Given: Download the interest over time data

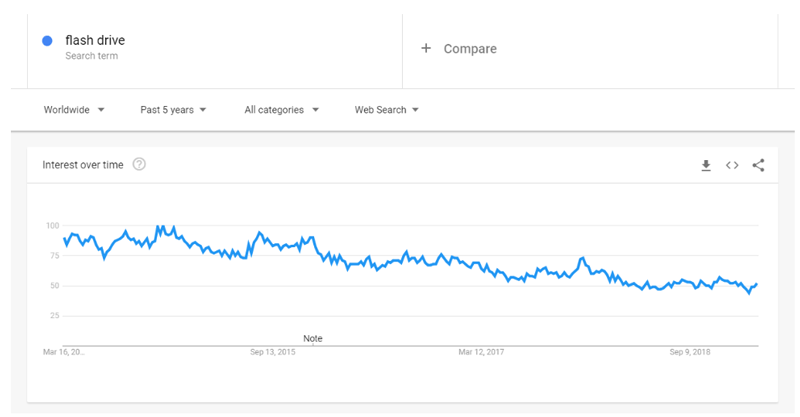Looking at the screenshot, I should [706, 165].
